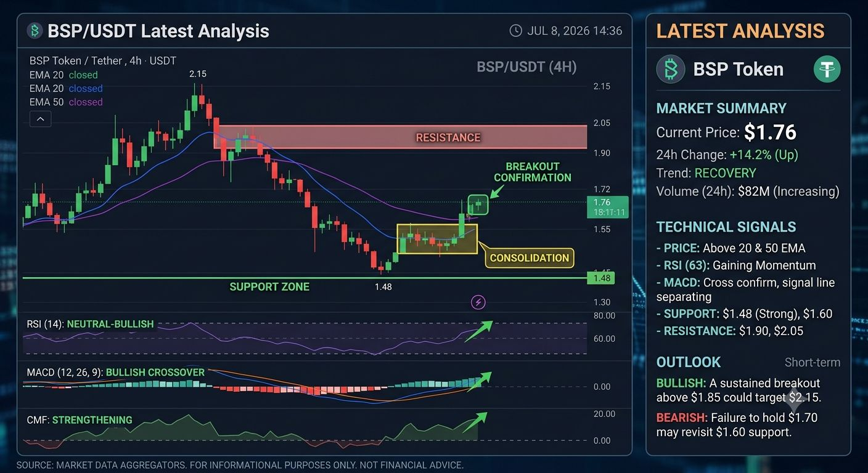The image size is (868, 473).
Task: Click the "MACD (12, 26, 9)" indicator label
Action: 65,373
